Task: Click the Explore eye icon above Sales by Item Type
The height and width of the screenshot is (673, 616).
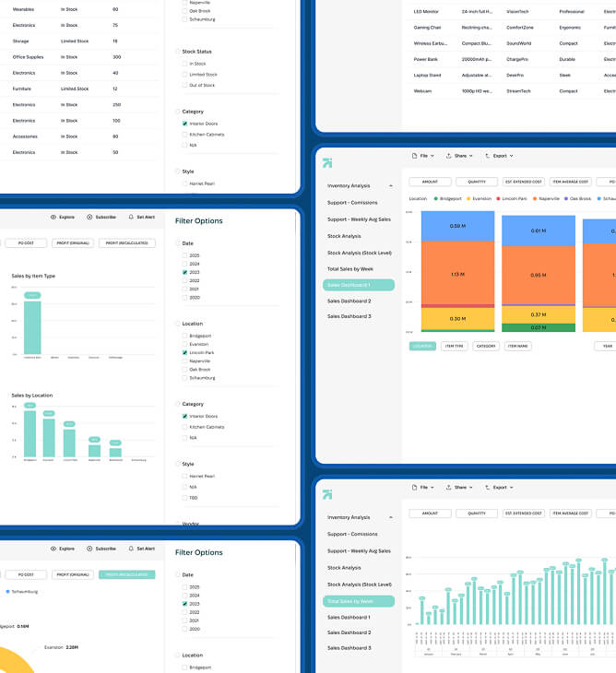Action: (53, 217)
